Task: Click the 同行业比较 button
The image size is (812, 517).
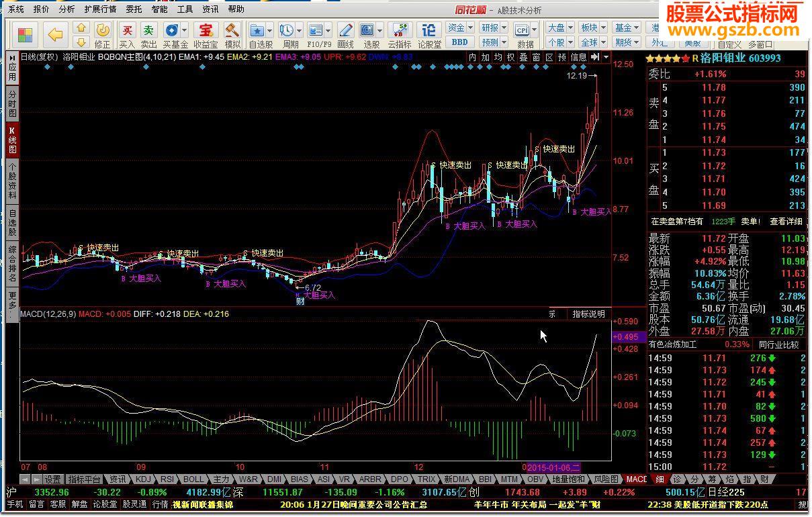Action: point(779,344)
